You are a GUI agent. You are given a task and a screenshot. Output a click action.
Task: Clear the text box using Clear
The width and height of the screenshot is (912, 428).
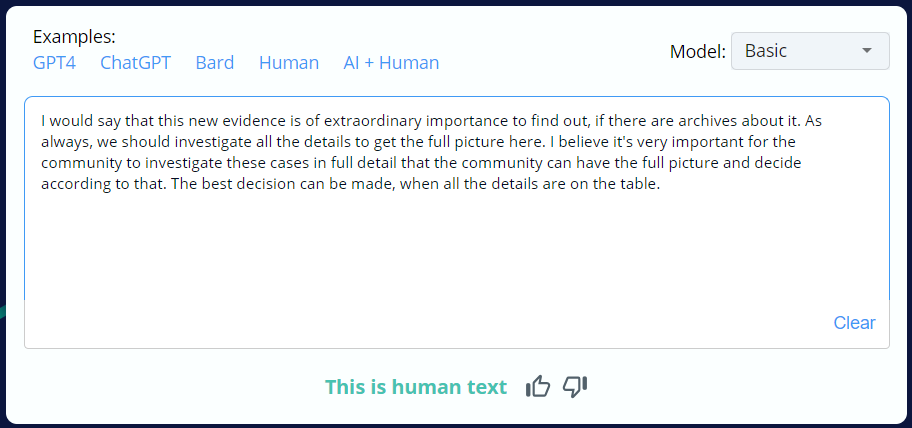[854, 323]
